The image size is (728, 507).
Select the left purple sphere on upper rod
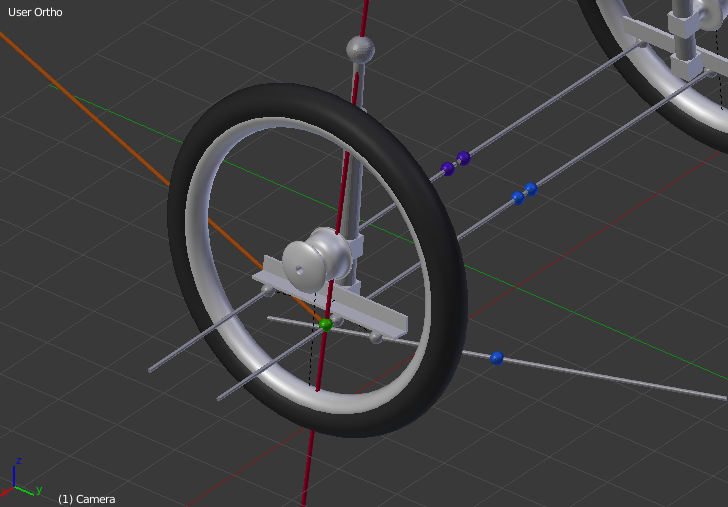pyautogui.click(x=447, y=168)
